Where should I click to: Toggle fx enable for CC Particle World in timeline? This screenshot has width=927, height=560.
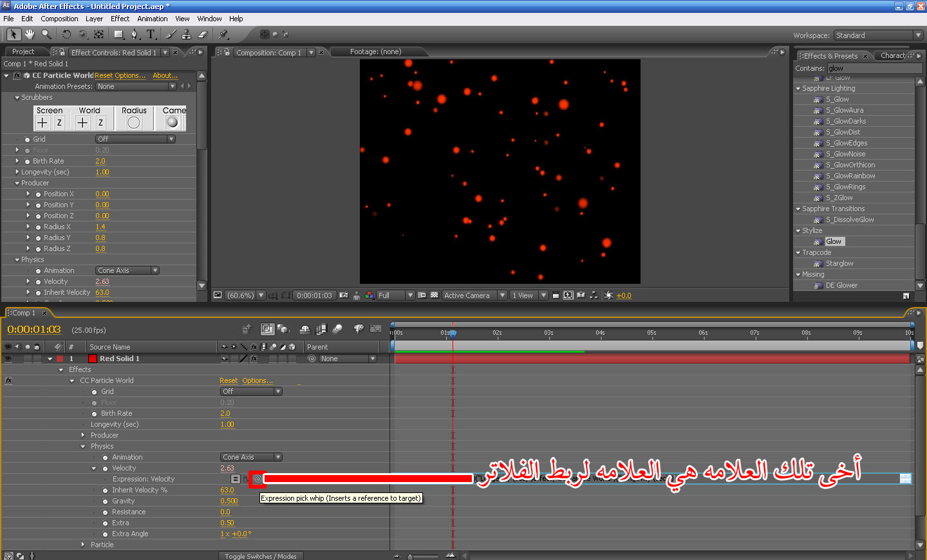(x=8, y=380)
